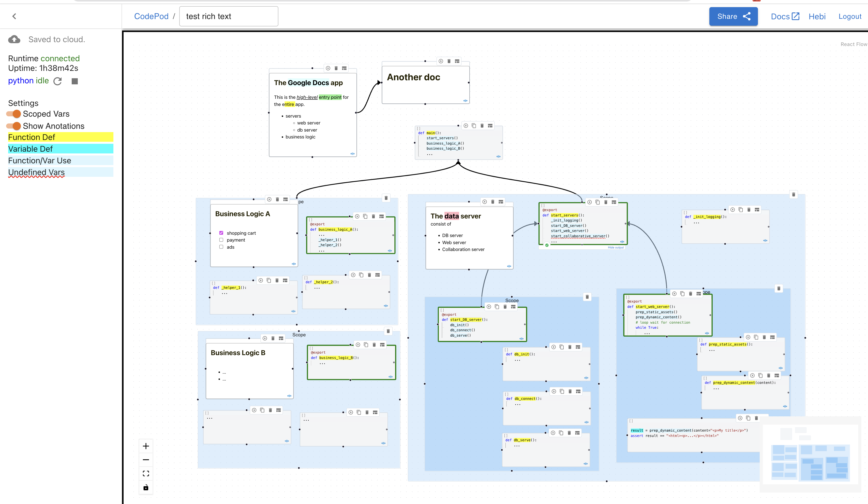Restart the python kernel with the refresh icon
This screenshot has height=504, width=868.
(57, 81)
